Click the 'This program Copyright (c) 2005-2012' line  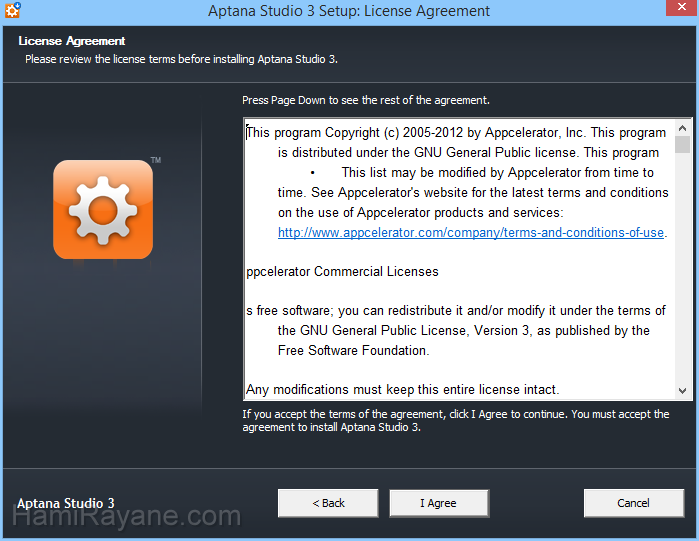[x=456, y=132]
